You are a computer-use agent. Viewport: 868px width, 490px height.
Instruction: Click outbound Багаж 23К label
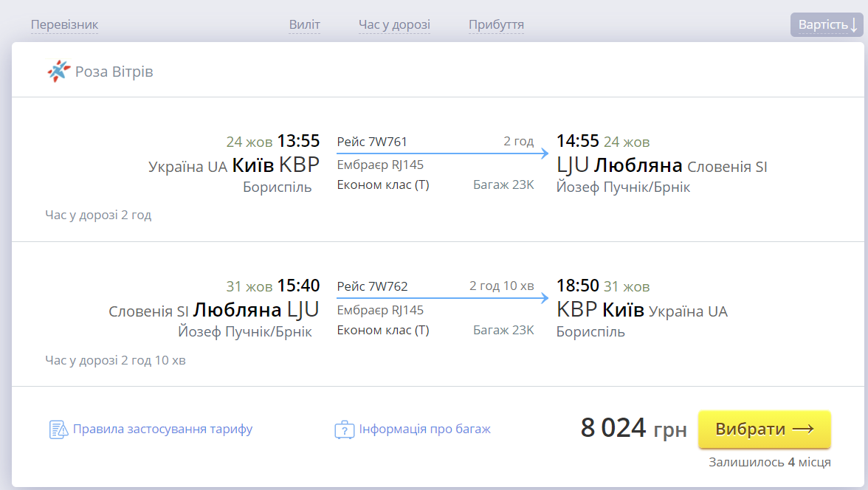coord(503,185)
